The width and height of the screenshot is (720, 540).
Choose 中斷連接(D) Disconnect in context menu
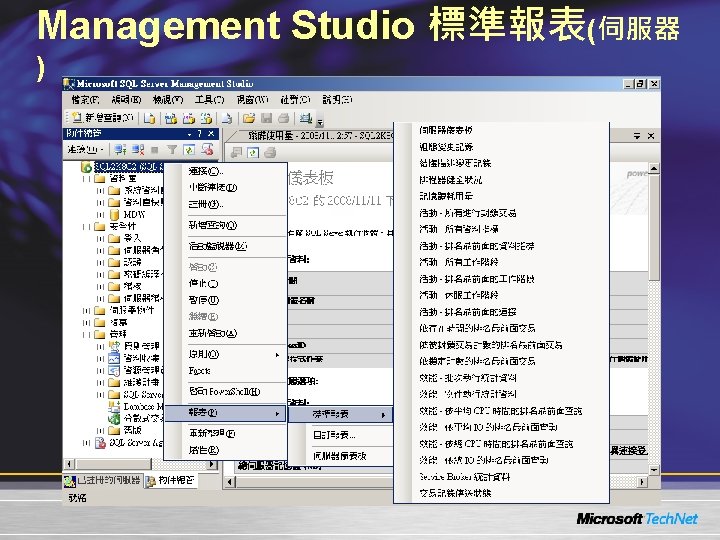click(x=225, y=187)
